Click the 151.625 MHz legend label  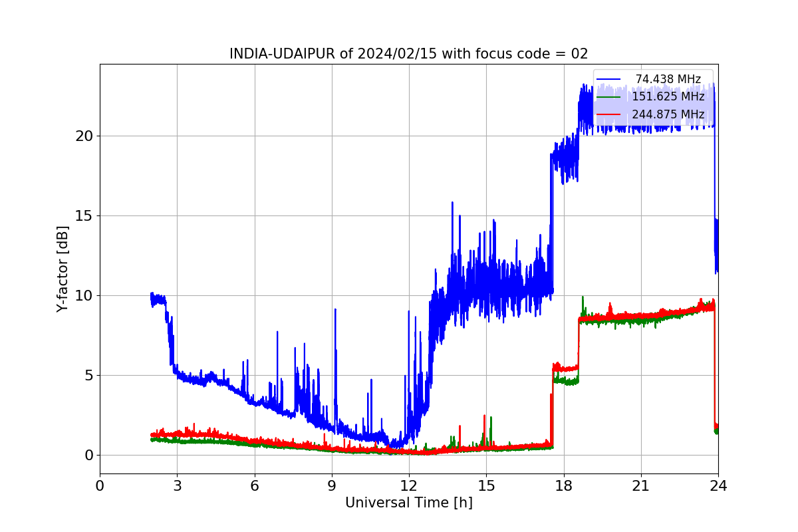(668, 96)
